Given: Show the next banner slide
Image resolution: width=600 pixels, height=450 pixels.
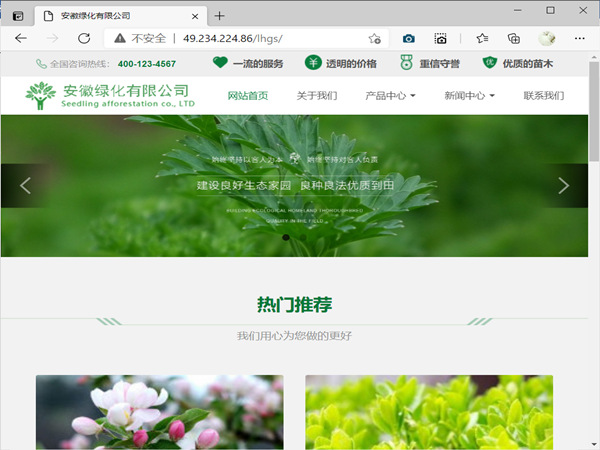Looking at the screenshot, I should pyautogui.click(x=563, y=185).
